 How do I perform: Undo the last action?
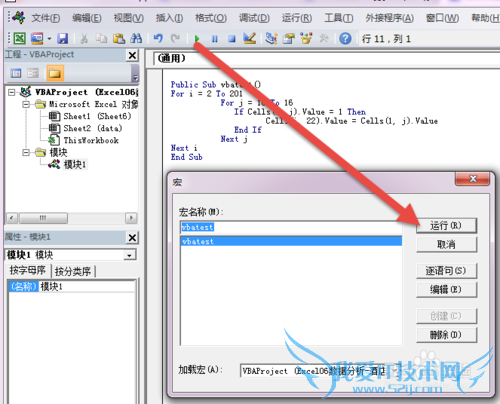pos(158,39)
